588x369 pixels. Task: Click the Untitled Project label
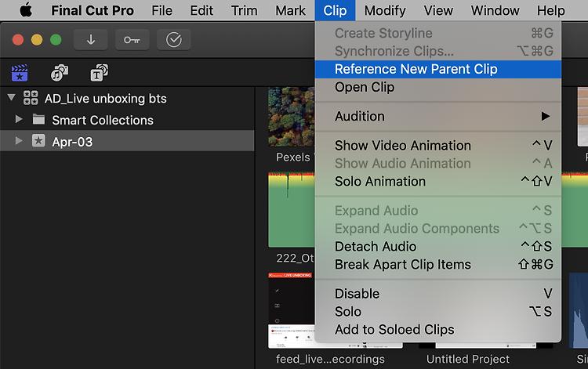(x=468, y=359)
